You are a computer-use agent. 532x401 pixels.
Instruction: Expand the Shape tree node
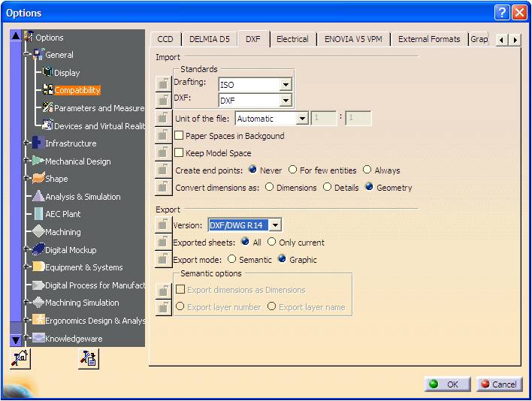(26, 178)
